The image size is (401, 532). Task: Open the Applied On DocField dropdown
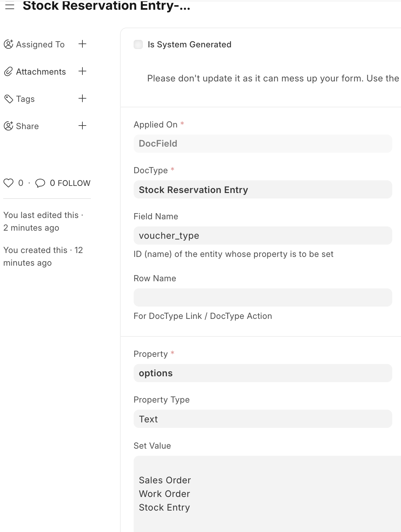point(263,144)
